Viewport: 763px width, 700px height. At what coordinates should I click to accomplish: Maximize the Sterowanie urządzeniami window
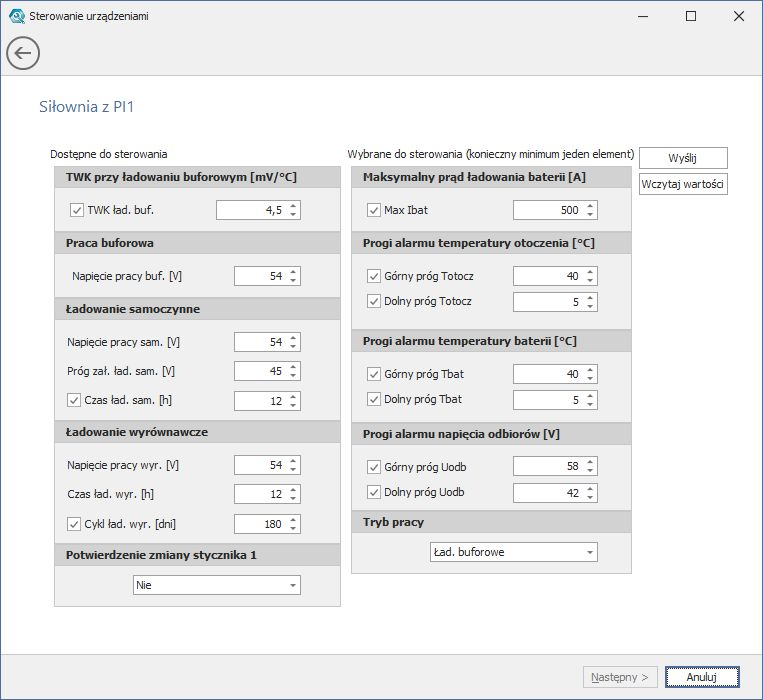pyautogui.click(x=690, y=16)
